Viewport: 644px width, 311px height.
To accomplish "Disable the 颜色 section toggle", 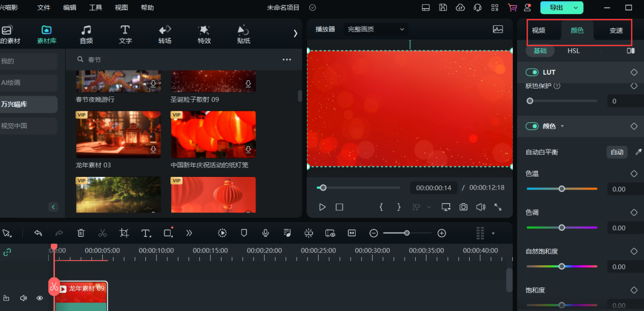I will coord(532,126).
